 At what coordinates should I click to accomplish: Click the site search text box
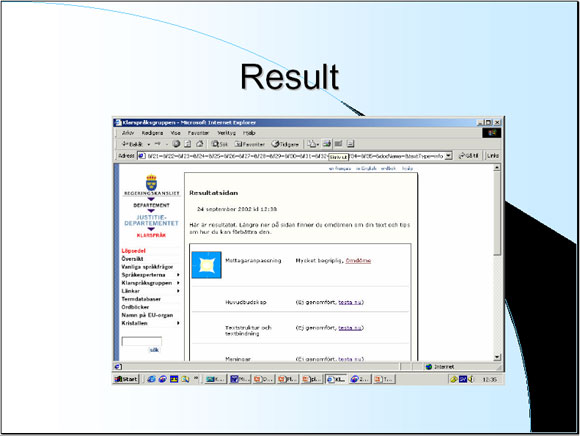[x=142, y=341]
